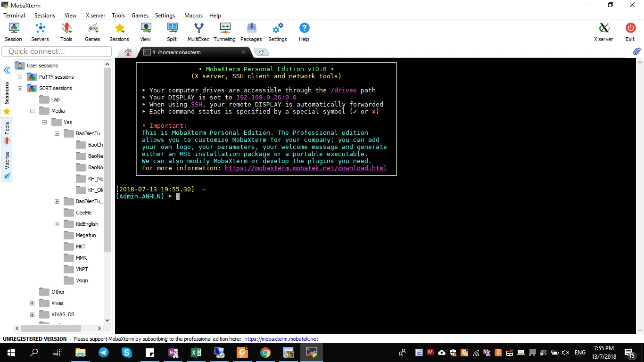Screen dimensions: 644x362
Task: Click the Exit power icon
Action: coord(630,32)
